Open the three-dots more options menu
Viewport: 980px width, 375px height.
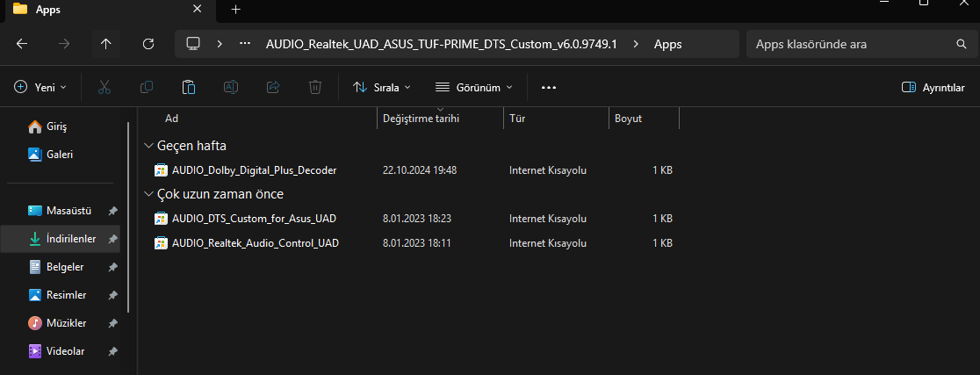549,87
